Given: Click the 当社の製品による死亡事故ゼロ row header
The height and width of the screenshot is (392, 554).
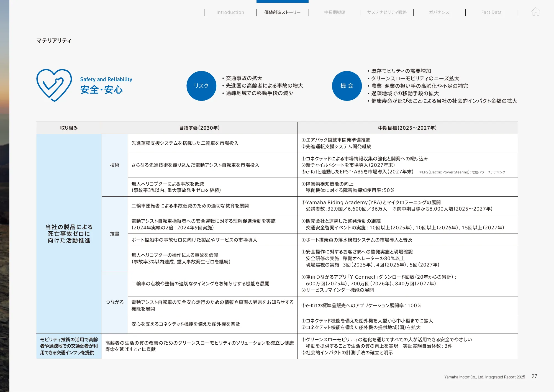Looking at the screenshot, I should (x=69, y=234).
